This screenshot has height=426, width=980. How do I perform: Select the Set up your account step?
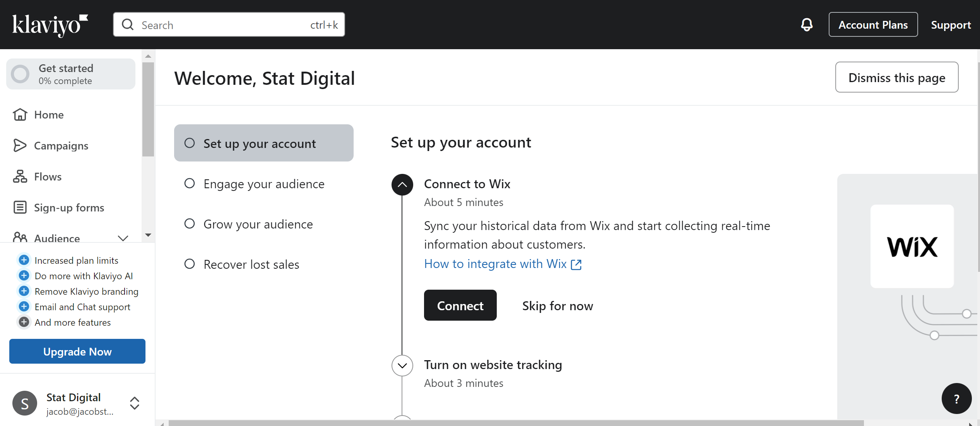pyautogui.click(x=264, y=143)
